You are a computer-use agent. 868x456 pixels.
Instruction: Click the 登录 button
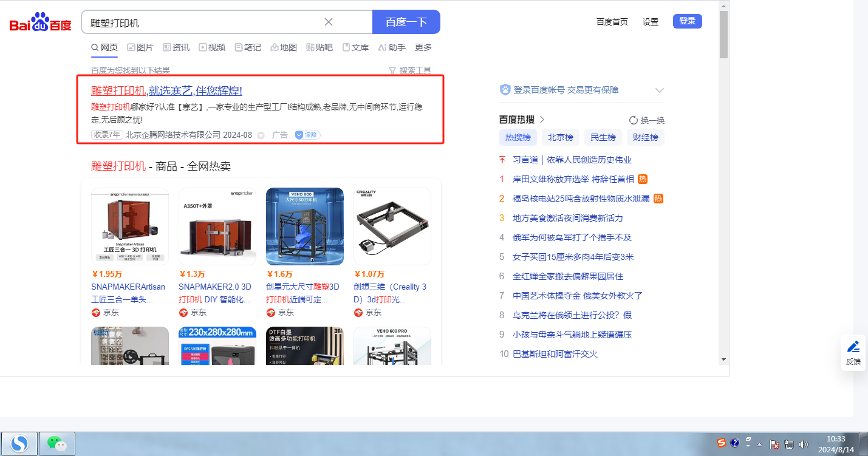click(688, 21)
